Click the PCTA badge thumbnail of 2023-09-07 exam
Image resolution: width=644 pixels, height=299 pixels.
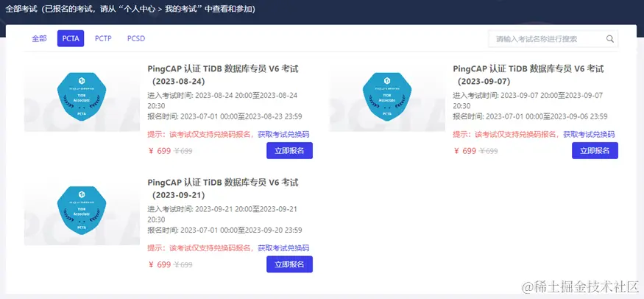point(387,97)
